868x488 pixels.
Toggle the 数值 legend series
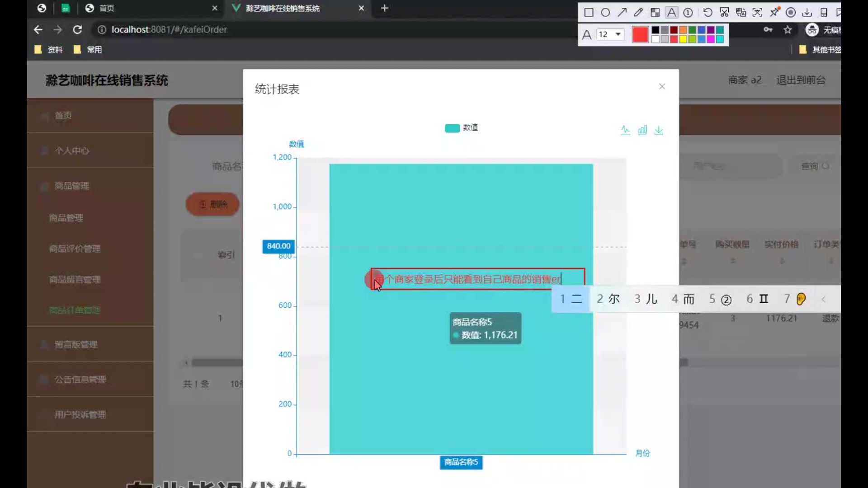point(461,128)
